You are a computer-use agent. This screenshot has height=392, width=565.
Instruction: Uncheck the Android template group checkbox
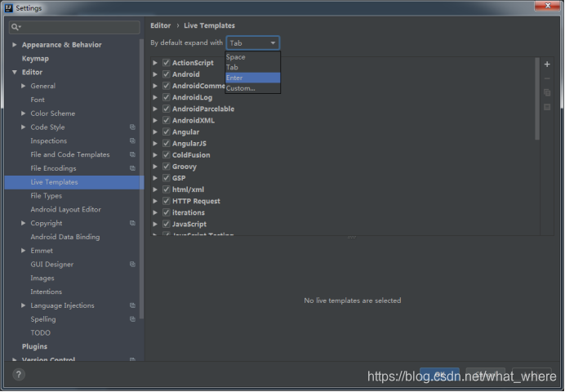(166, 73)
